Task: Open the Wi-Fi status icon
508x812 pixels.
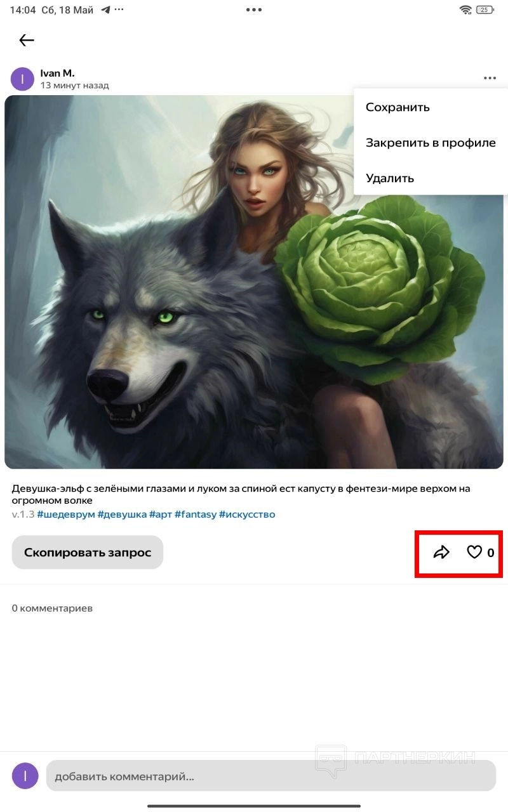Action: 466,10
